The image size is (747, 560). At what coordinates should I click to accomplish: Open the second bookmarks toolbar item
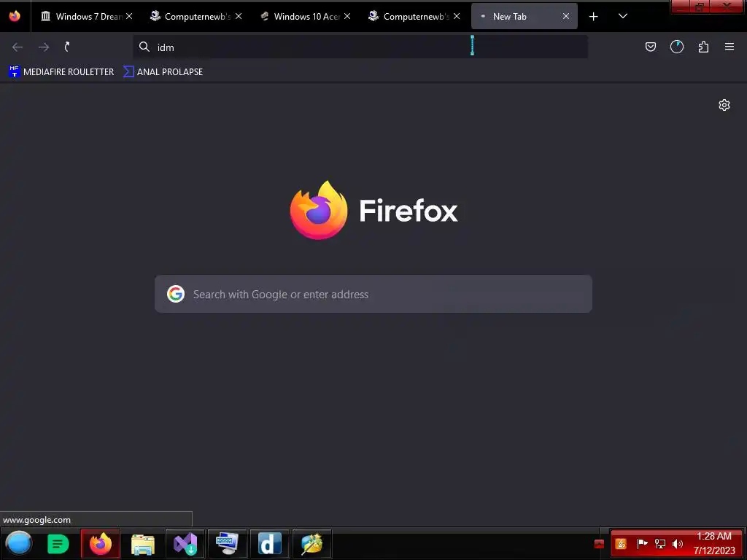[163, 72]
